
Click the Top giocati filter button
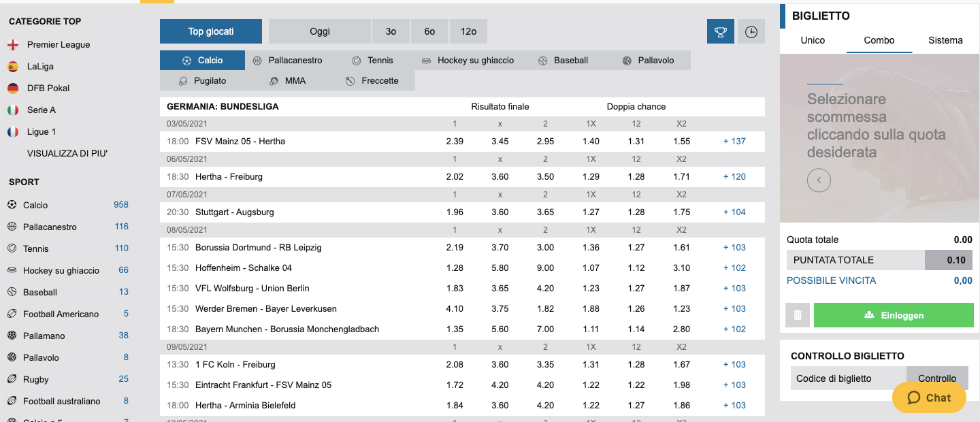coord(211,31)
